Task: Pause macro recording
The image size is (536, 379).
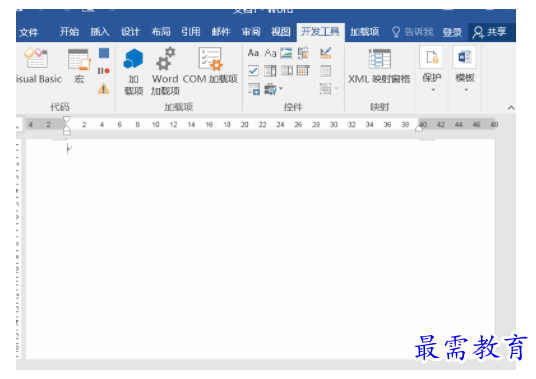Action: pyautogui.click(x=104, y=71)
